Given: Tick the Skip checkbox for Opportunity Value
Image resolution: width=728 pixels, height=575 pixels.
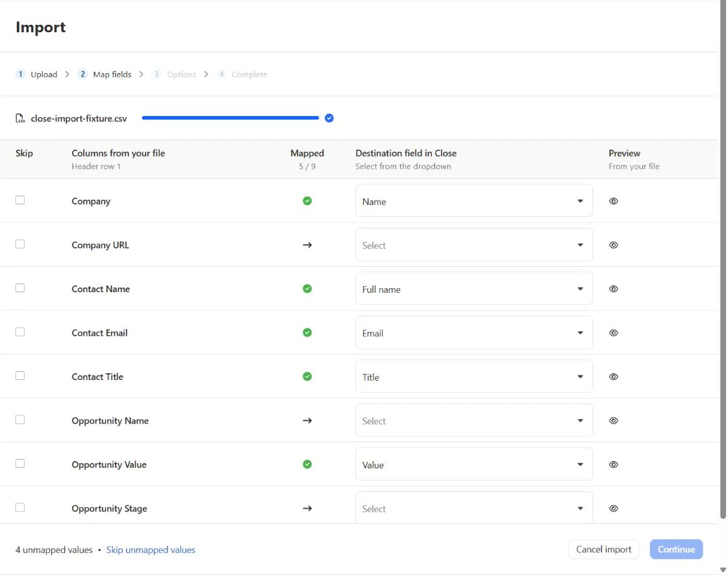Looking at the screenshot, I should (x=20, y=463).
